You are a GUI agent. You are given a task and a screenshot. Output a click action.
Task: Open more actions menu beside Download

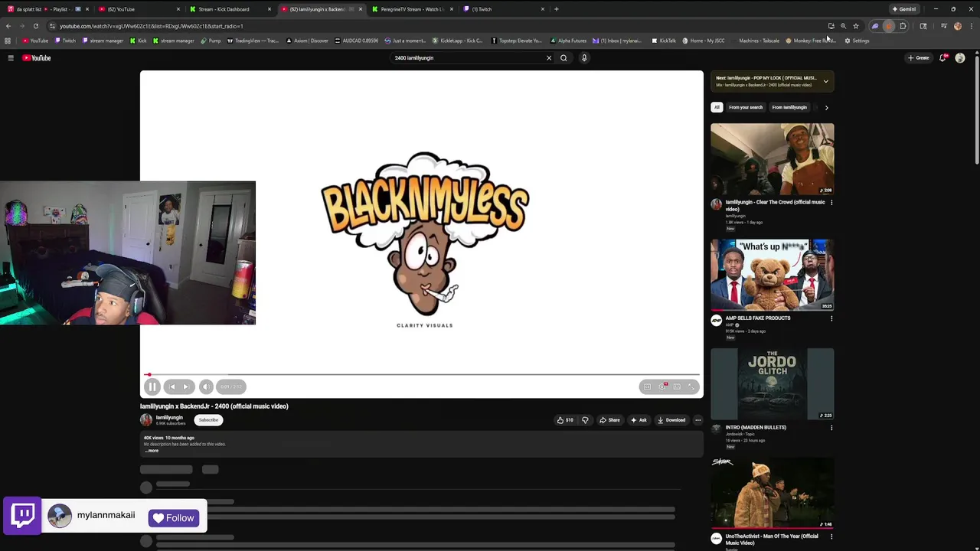[697, 420]
